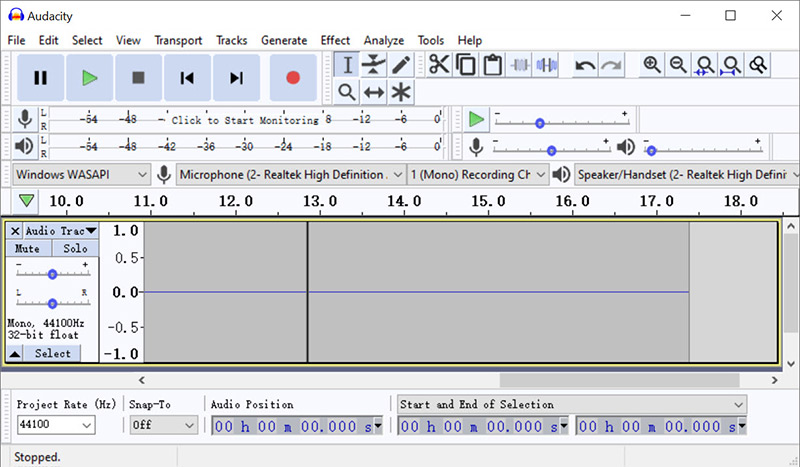
Task: Redo the last undone action
Action: coord(611,65)
